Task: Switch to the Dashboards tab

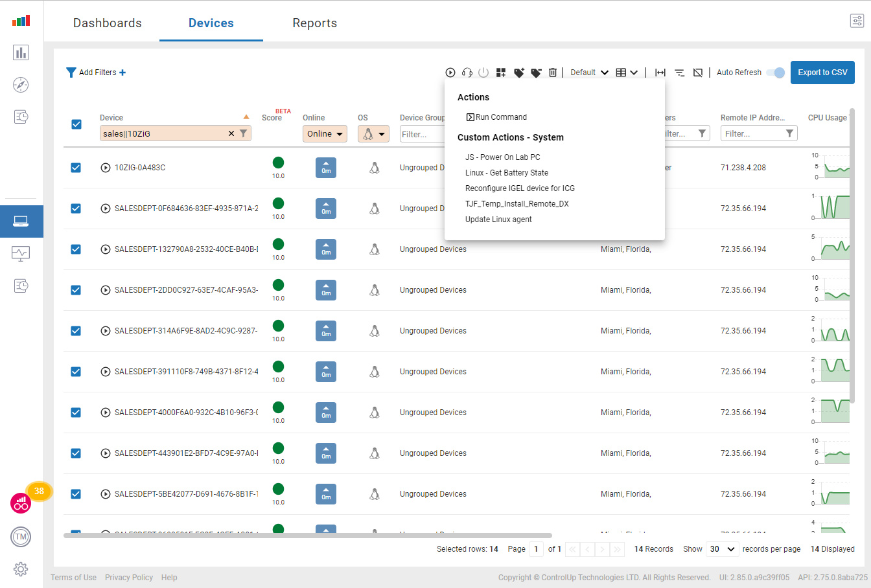Action: (108, 23)
